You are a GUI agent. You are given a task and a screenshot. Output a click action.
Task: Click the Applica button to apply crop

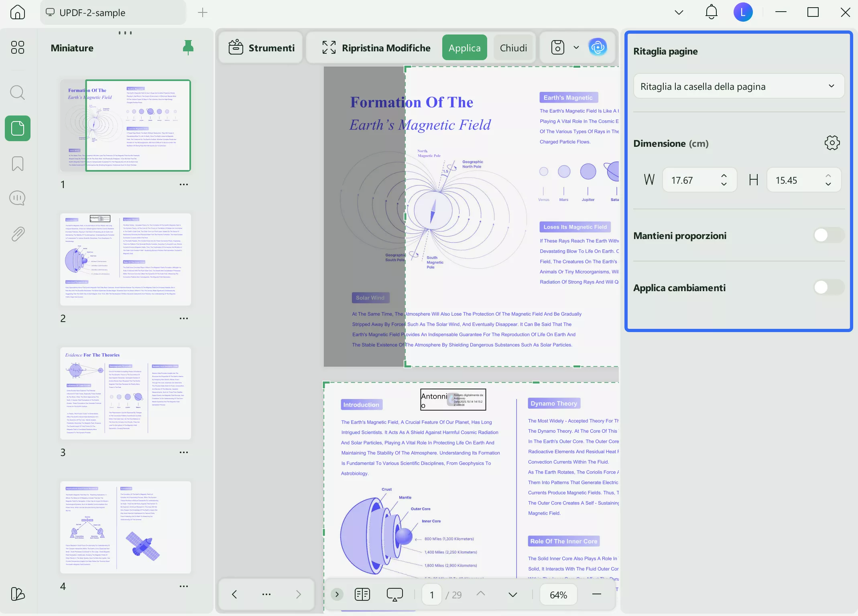pyautogui.click(x=464, y=47)
